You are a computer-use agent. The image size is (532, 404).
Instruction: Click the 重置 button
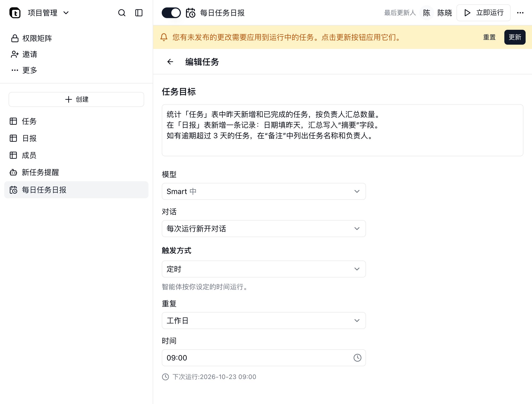(x=489, y=37)
